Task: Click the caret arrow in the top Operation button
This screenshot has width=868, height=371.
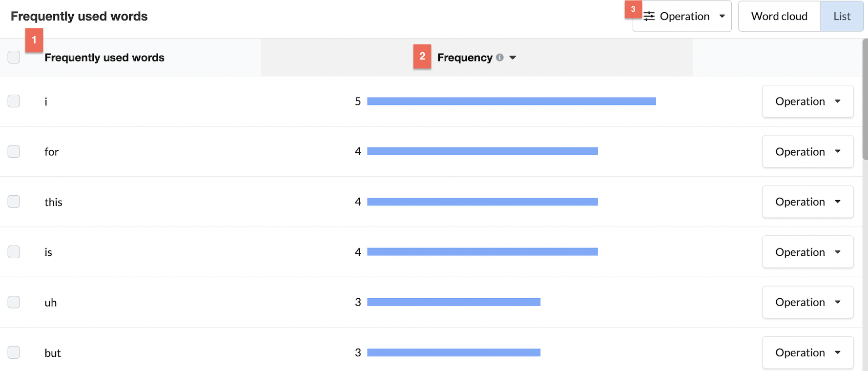Action: 722,16
